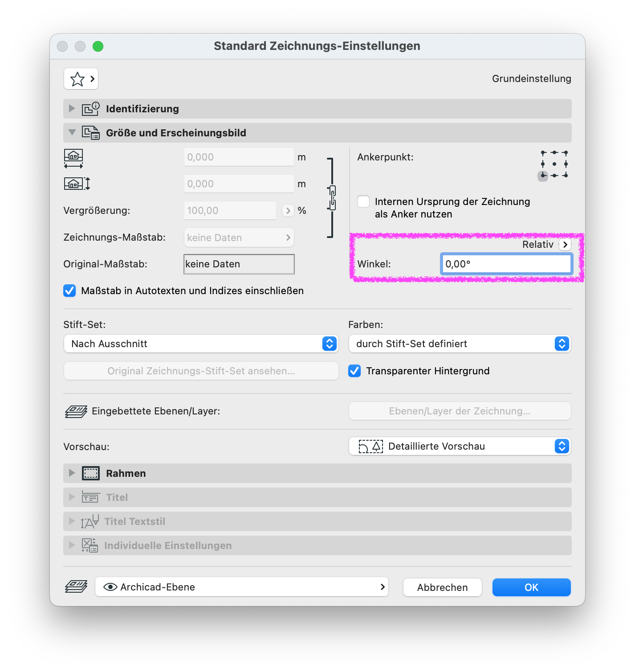Screen dimensions: 635x672
Task: Open the Favorites star button
Action: [x=81, y=79]
